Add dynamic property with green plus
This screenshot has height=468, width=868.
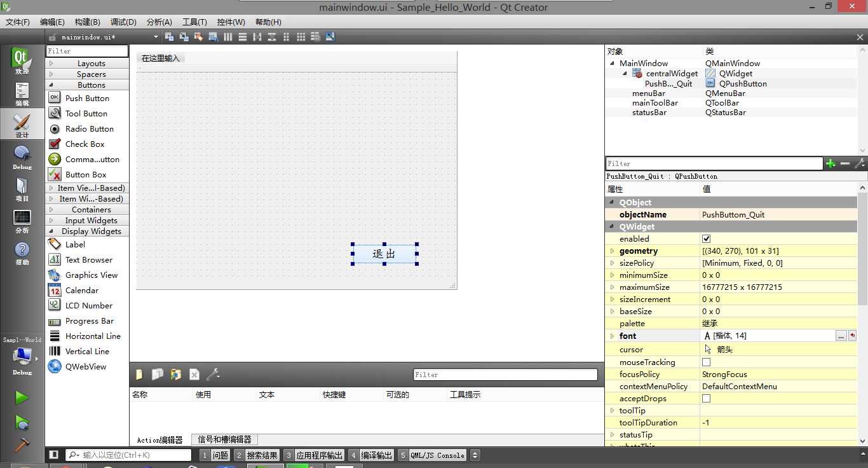tap(831, 163)
